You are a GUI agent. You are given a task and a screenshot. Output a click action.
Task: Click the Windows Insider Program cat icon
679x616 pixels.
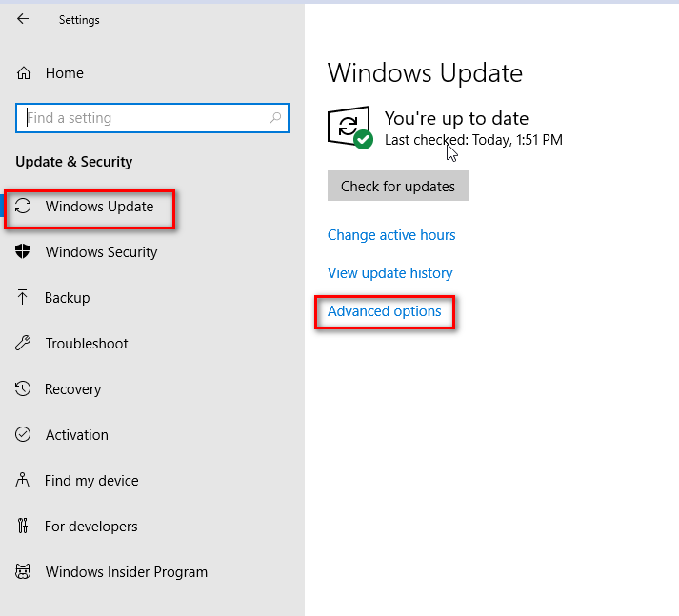tap(23, 571)
